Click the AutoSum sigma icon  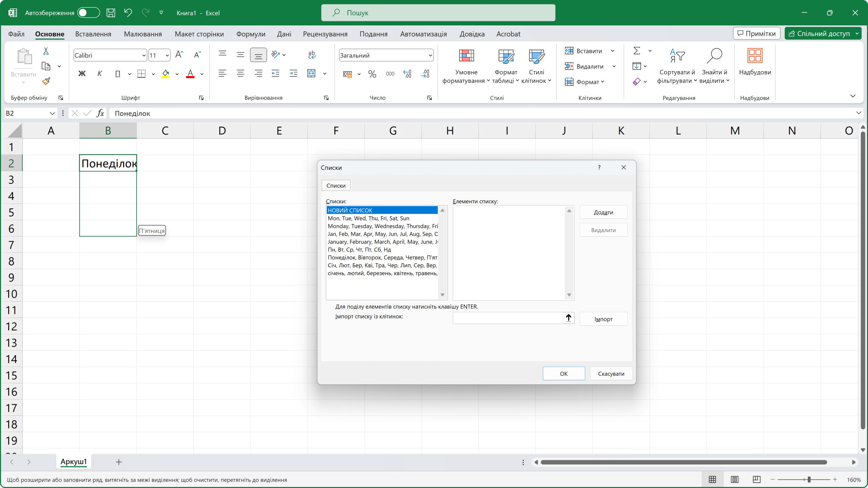tap(637, 51)
